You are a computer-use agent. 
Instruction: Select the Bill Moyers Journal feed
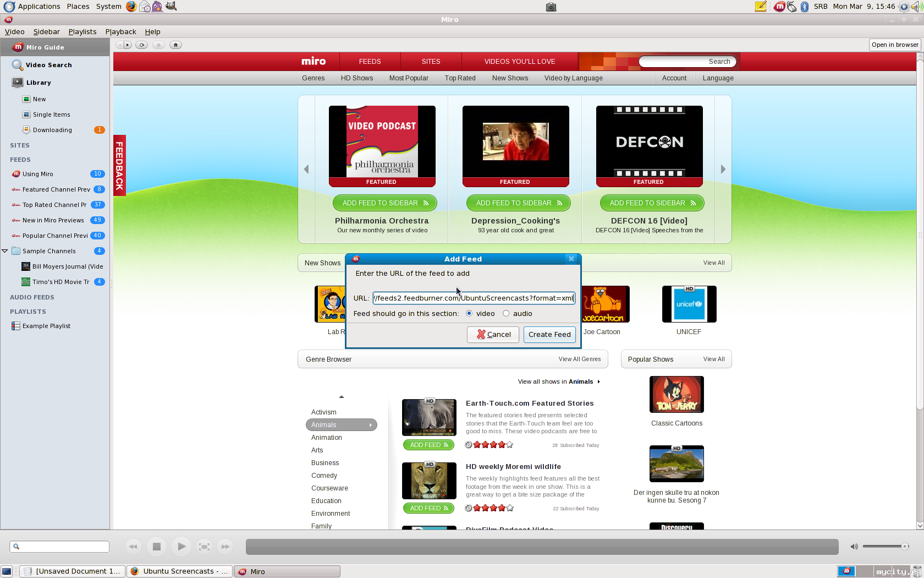tap(55, 266)
